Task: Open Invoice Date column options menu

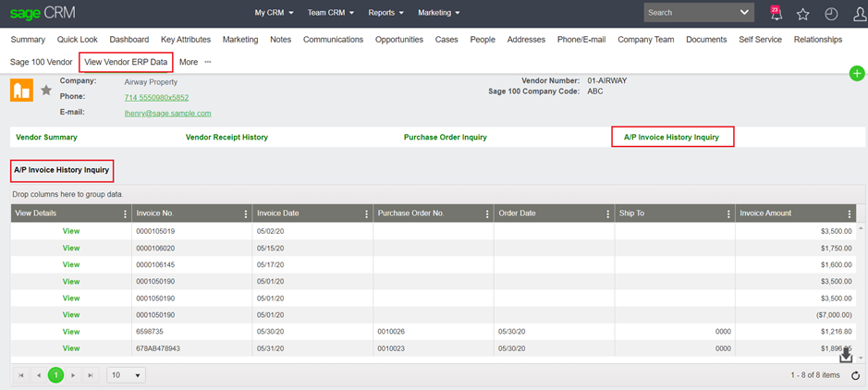Action: (366, 214)
